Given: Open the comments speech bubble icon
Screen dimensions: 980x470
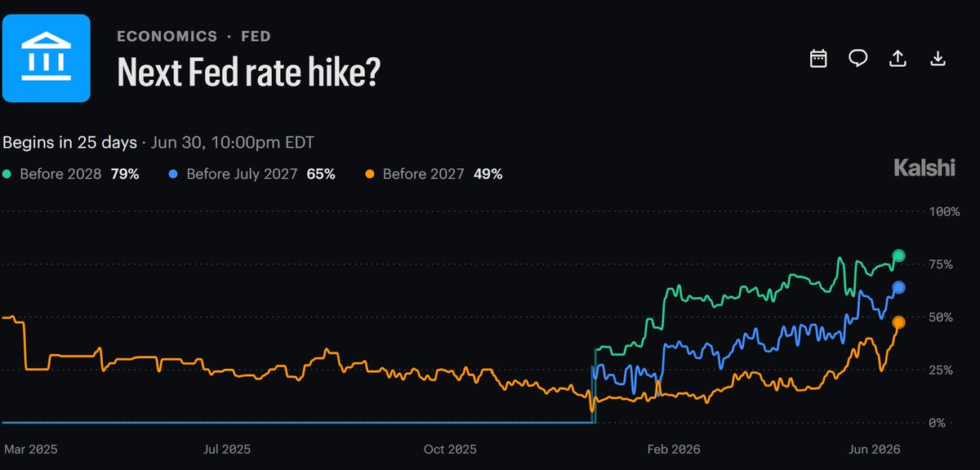Looking at the screenshot, I should point(858,58).
